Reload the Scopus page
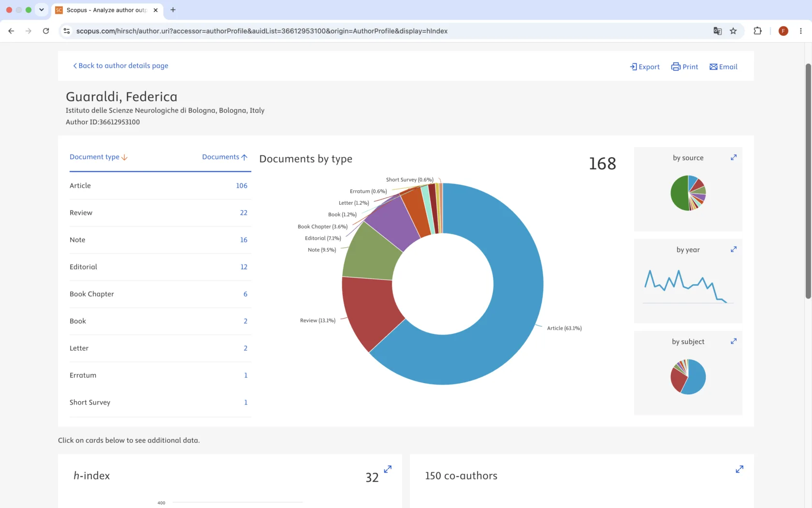The image size is (812, 508). tap(46, 31)
